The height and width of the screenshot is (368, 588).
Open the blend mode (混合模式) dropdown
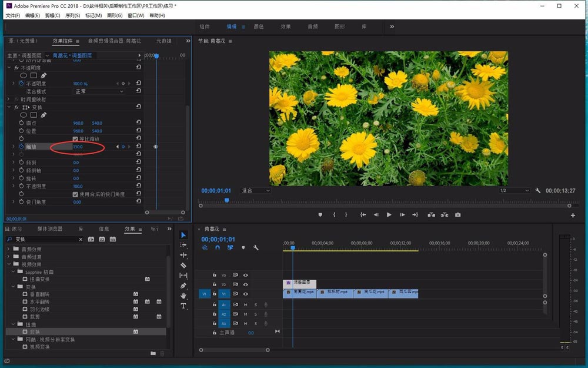point(99,92)
